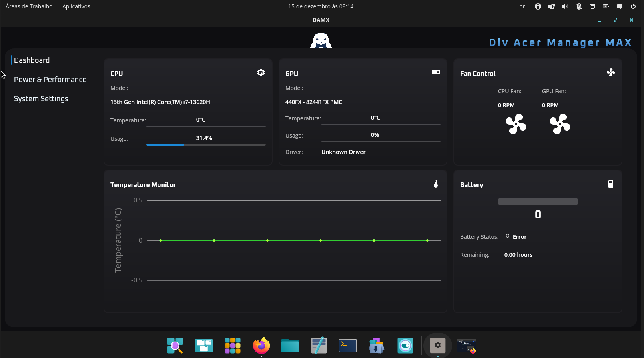Click the GPU card icon

(x=436, y=72)
